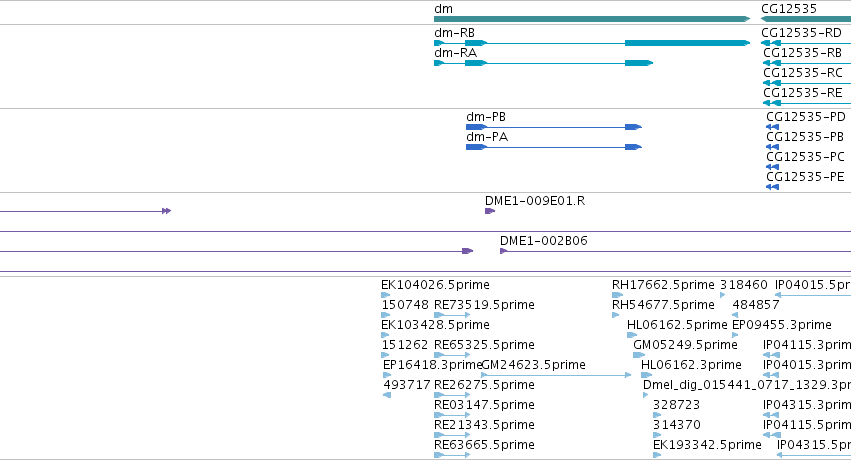Select the RE73519.5prime EST feature
Viewport: 851px width, 460px height.
click(x=452, y=315)
